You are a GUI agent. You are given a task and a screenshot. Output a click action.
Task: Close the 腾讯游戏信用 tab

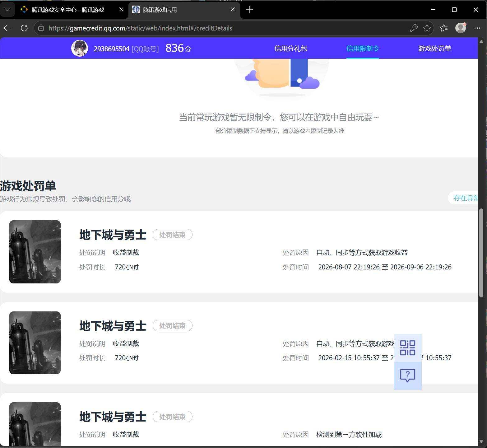click(x=233, y=10)
